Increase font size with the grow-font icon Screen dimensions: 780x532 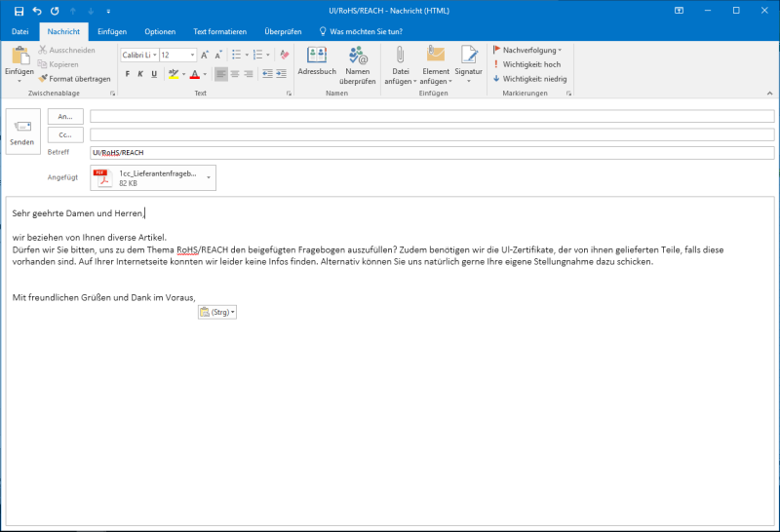204,56
